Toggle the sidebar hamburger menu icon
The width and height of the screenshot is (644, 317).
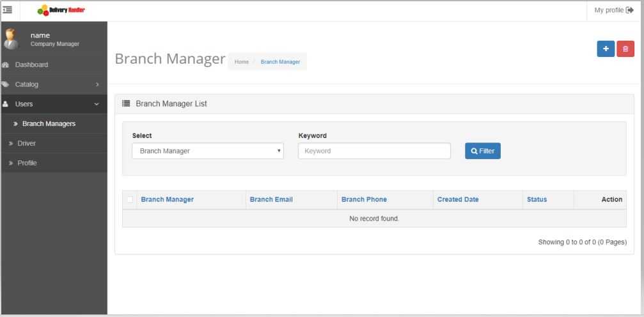pos(8,10)
